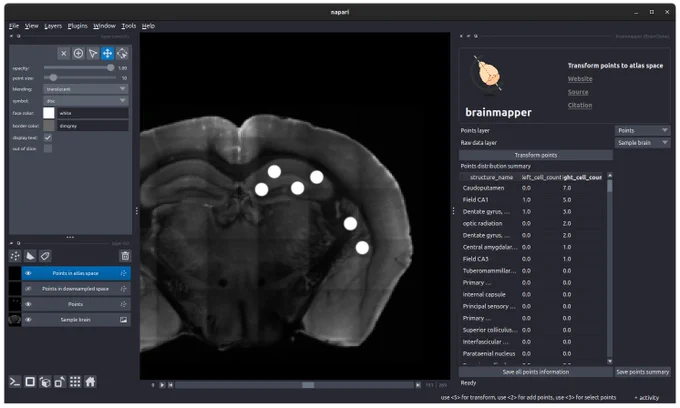
Task: Open the Points layer selection dropdown
Action: click(642, 131)
